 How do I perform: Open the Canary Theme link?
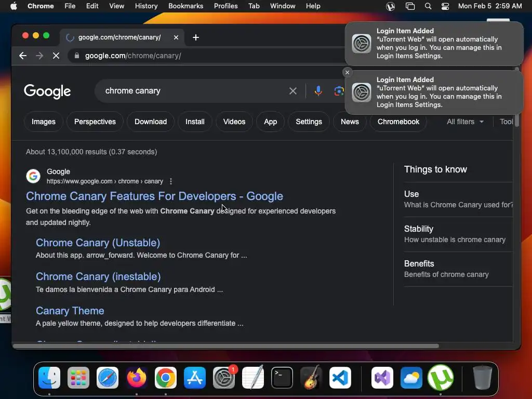(x=70, y=311)
